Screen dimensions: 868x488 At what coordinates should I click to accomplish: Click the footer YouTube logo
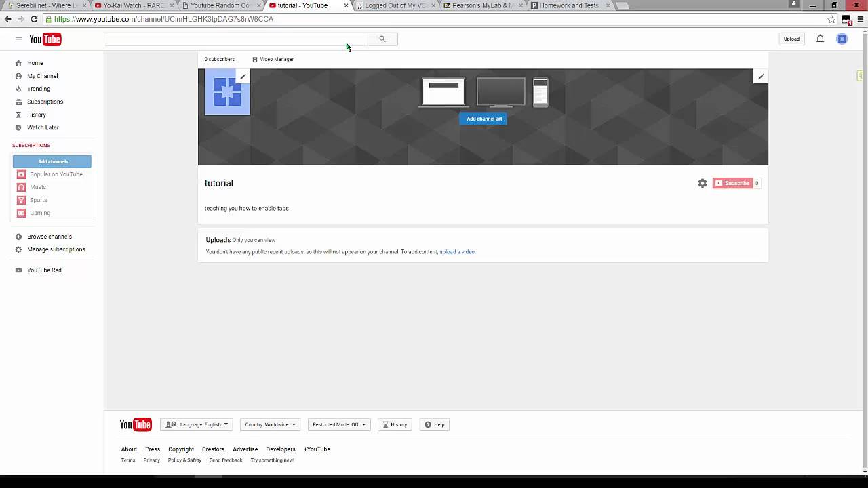point(136,424)
